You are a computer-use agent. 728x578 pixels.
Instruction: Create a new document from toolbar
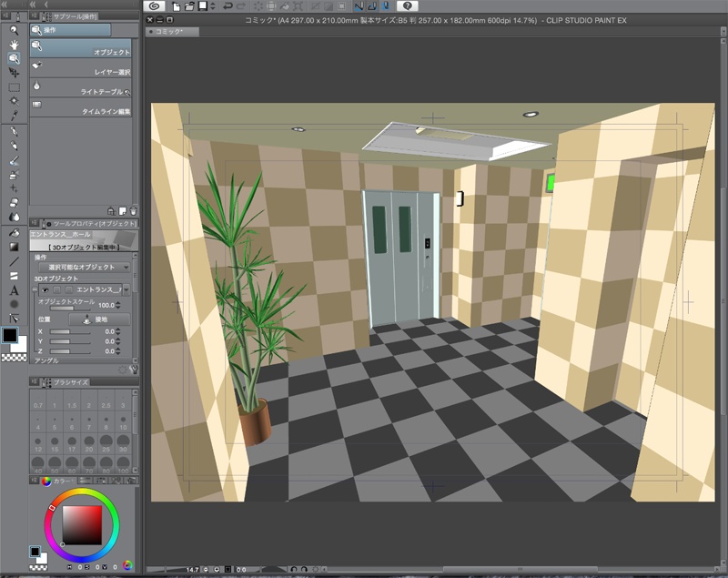tap(177, 6)
